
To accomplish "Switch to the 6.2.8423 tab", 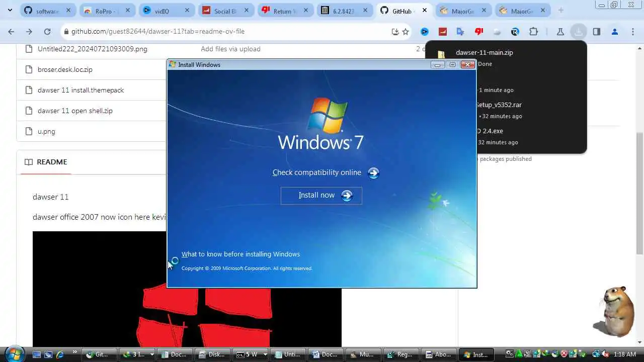I will (345, 11).
